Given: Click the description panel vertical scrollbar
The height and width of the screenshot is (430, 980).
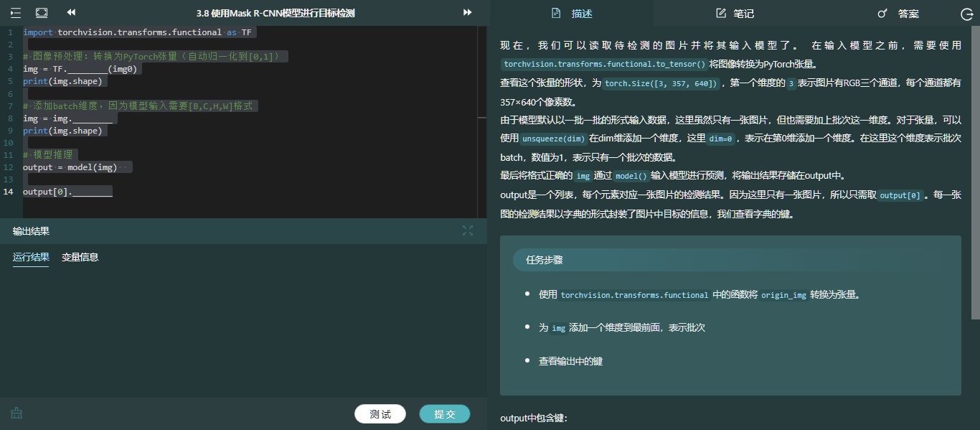Looking at the screenshot, I should 976,172.
